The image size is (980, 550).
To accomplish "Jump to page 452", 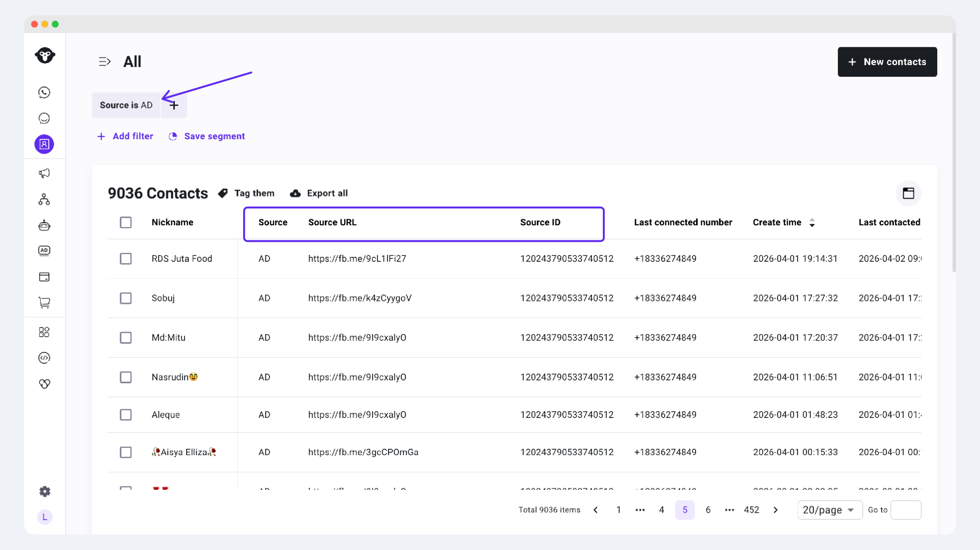I will (x=751, y=510).
